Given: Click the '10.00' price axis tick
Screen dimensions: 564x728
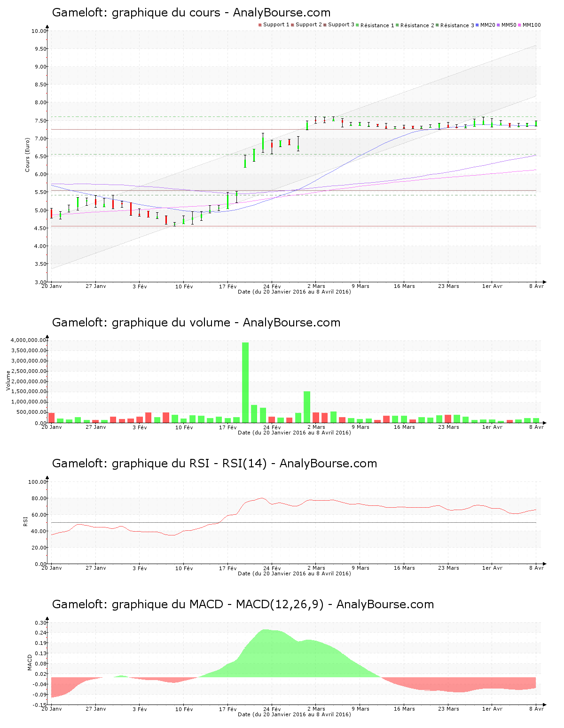Looking at the screenshot, I should click(x=39, y=31).
